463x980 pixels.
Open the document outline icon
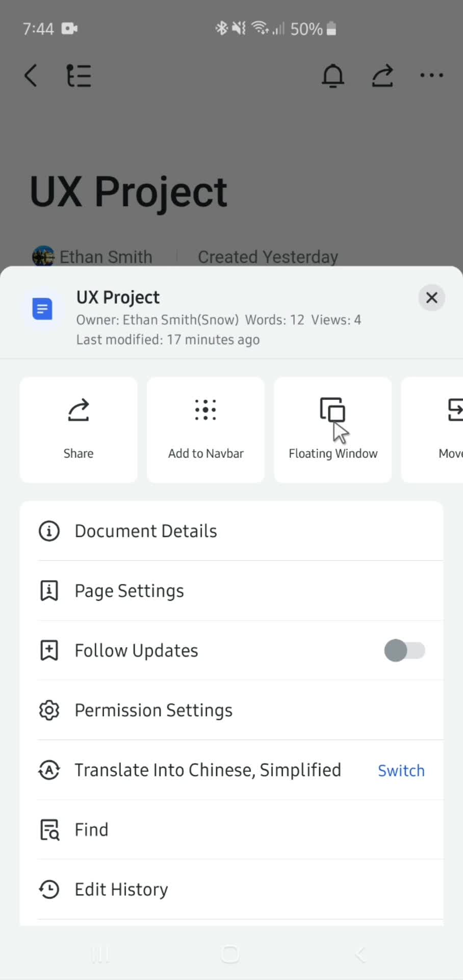pyautogui.click(x=79, y=76)
